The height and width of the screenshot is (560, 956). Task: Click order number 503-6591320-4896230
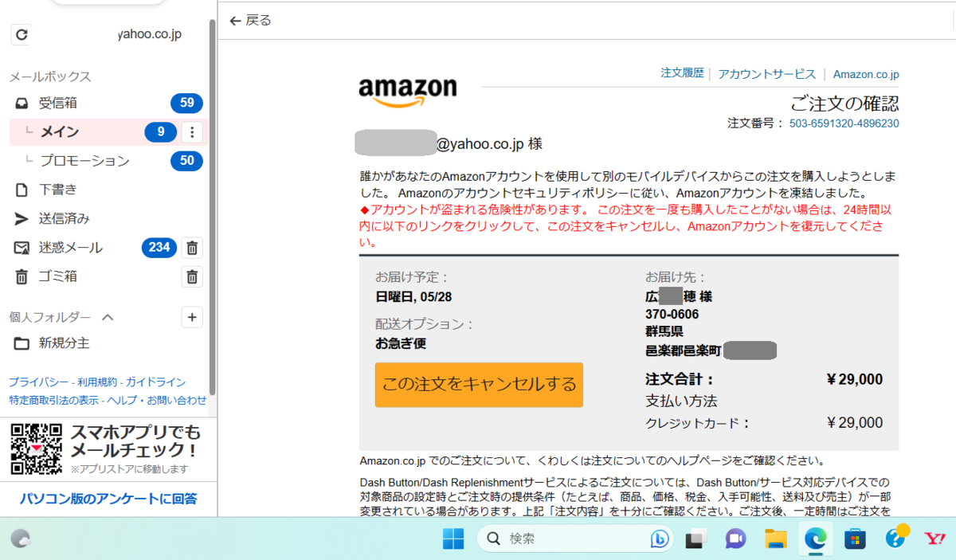844,123
